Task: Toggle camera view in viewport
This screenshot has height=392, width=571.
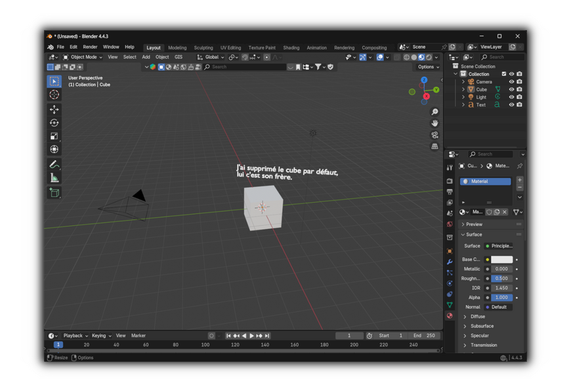Action: [x=434, y=135]
